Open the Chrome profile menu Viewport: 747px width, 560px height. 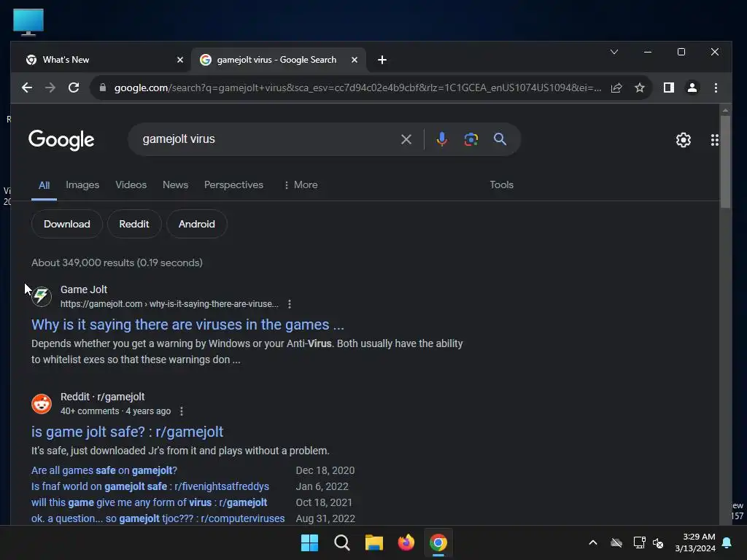click(x=692, y=87)
